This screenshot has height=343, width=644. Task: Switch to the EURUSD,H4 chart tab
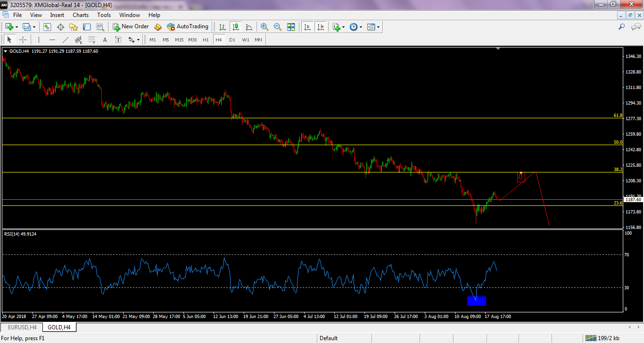(x=21, y=327)
